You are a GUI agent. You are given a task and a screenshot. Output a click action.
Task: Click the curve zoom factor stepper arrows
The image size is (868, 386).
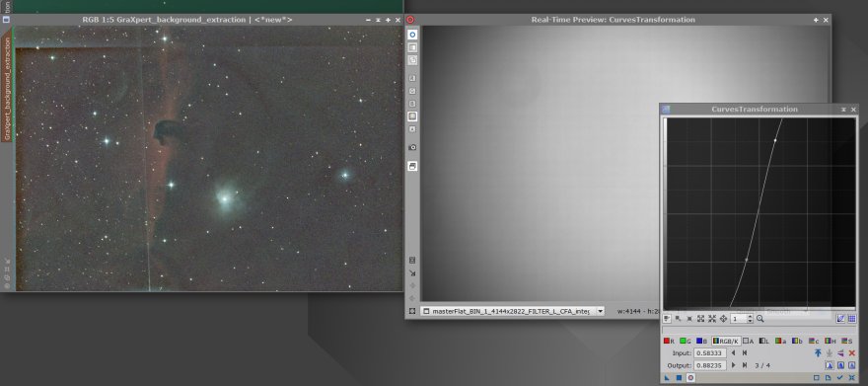750,319
